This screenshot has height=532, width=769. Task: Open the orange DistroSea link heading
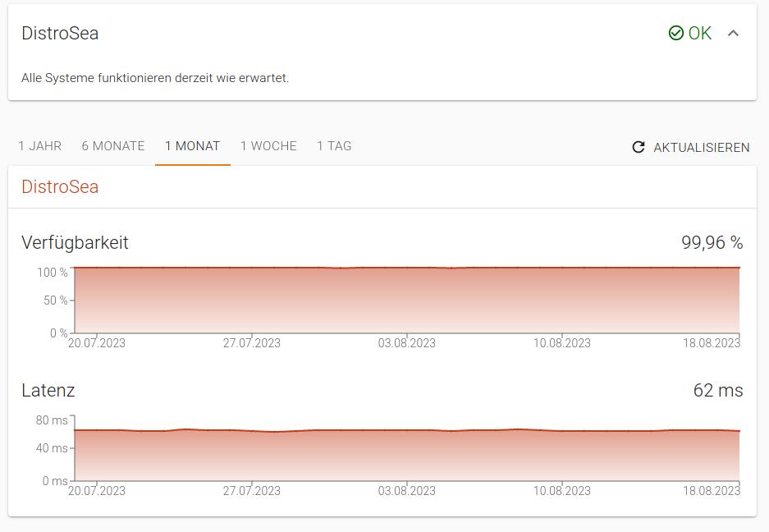[x=60, y=186]
